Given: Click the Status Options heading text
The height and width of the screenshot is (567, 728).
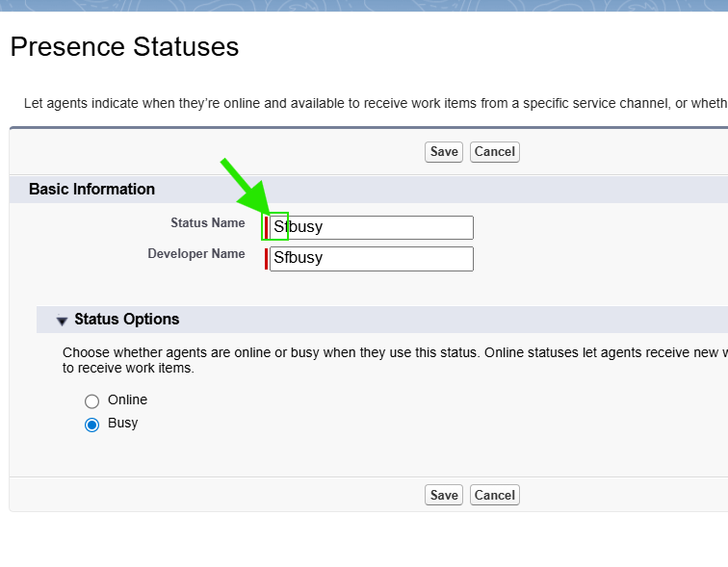Looking at the screenshot, I should (127, 320).
